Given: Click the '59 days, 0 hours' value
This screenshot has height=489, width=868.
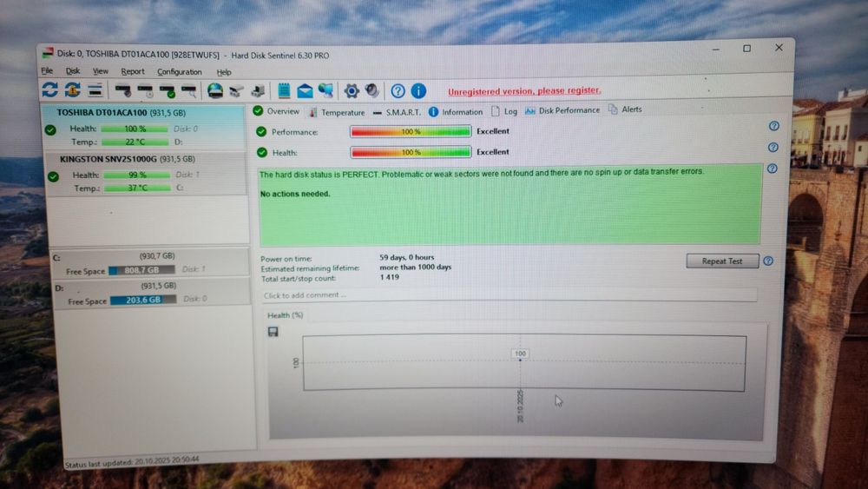Looking at the screenshot, I should (x=407, y=257).
